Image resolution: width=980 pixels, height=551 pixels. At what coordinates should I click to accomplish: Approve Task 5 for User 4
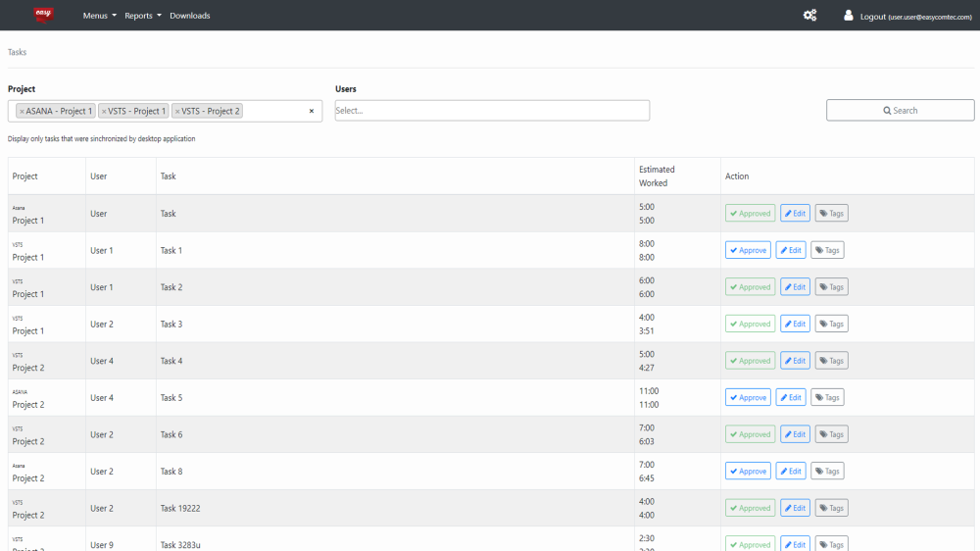tap(748, 397)
